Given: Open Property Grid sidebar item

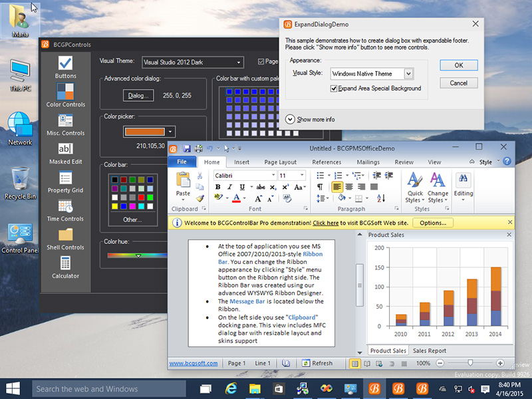Looking at the screenshot, I should click(x=65, y=182).
